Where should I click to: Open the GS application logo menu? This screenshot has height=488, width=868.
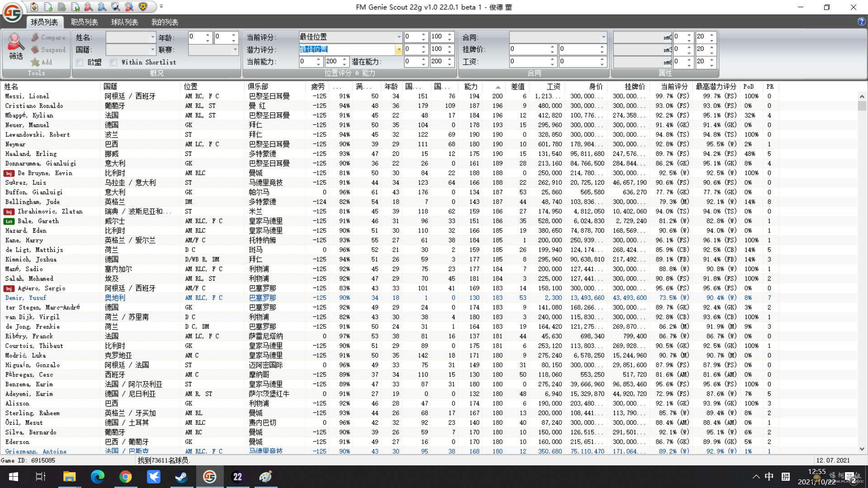point(12,12)
